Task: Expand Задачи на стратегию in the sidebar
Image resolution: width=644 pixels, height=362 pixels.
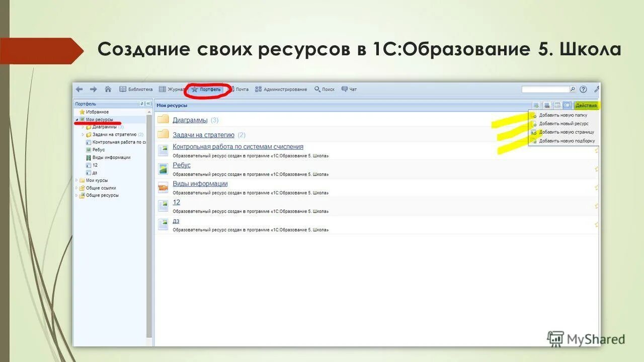Action: tap(83, 134)
